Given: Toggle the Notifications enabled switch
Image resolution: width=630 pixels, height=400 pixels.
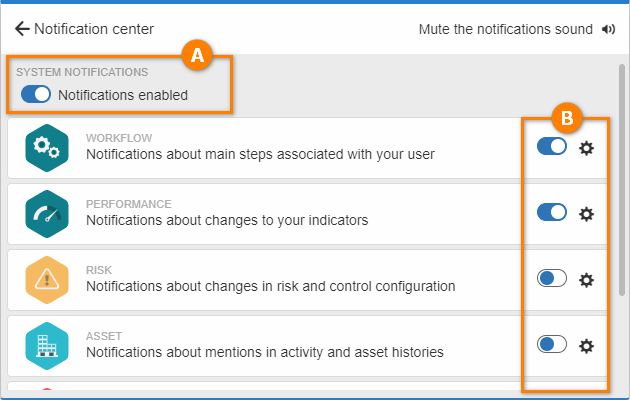Looking at the screenshot, I should [36, 94].
